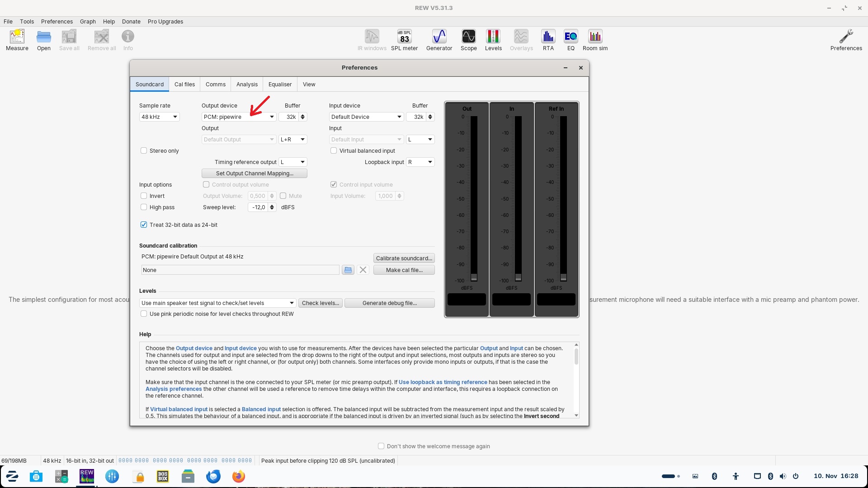Browse for soundcard calibration file
Viewport: 868px width, 488px height.
(x=348, y=270)
